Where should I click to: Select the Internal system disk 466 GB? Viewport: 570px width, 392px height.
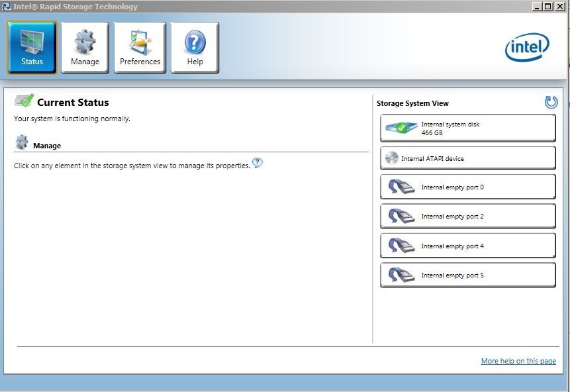point(468,128)
